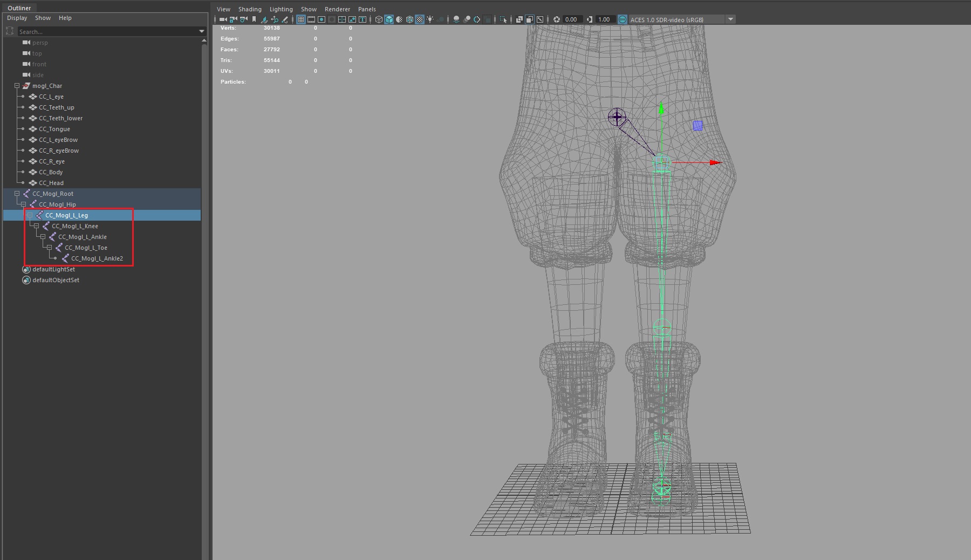Click X-Ray Active Components icon
Viewport: 971px width, 560px height.
pos(530,19)
